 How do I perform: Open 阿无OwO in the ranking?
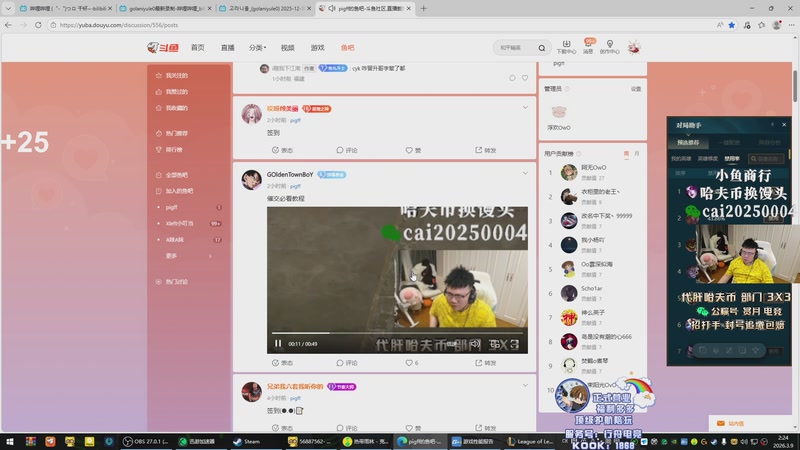(x=593, y=167)
